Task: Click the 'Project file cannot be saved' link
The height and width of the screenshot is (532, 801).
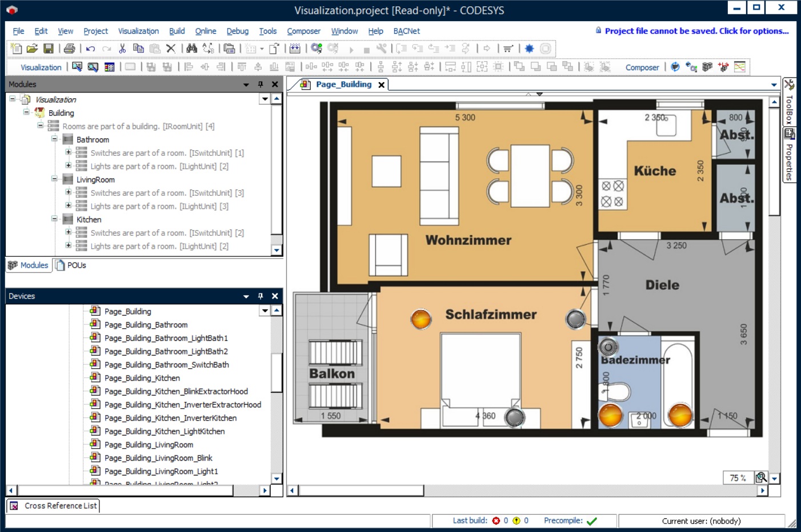Action: pos(696,31)
